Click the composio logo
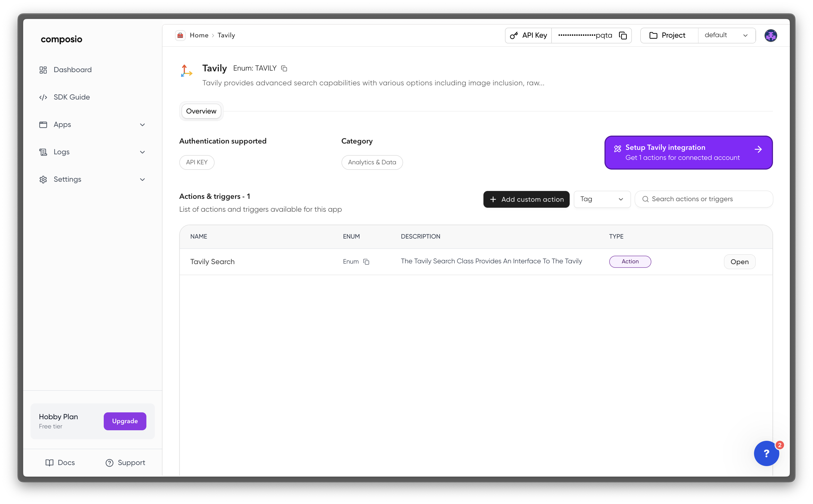 61,39
